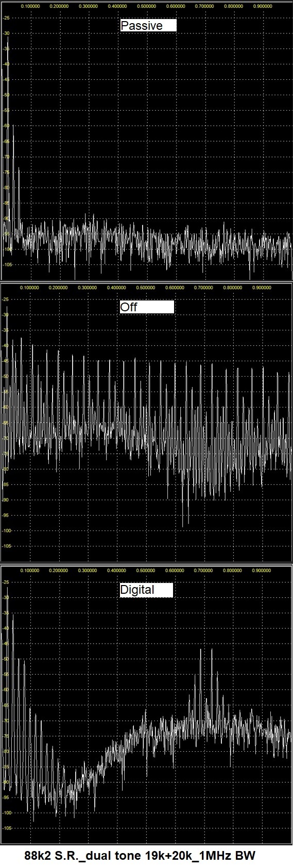Click the 0.200000 axis label in the Off plot
Screen dimensions: 293x868
tap(59, 288)
